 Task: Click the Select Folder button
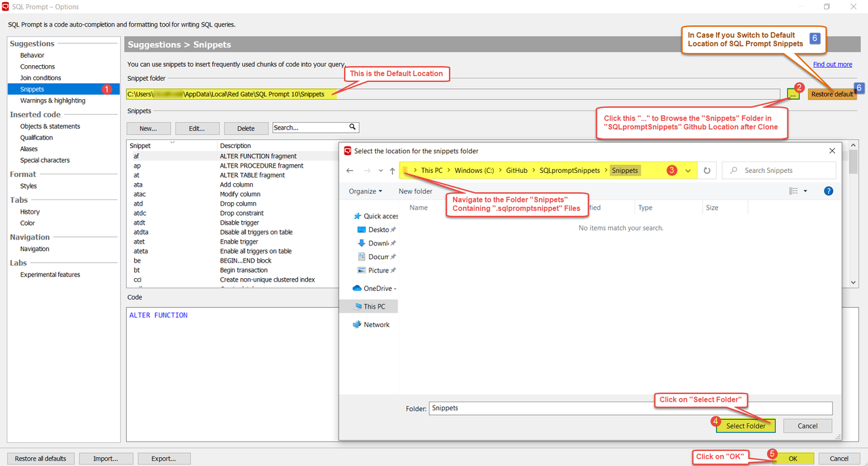point(745,426)
